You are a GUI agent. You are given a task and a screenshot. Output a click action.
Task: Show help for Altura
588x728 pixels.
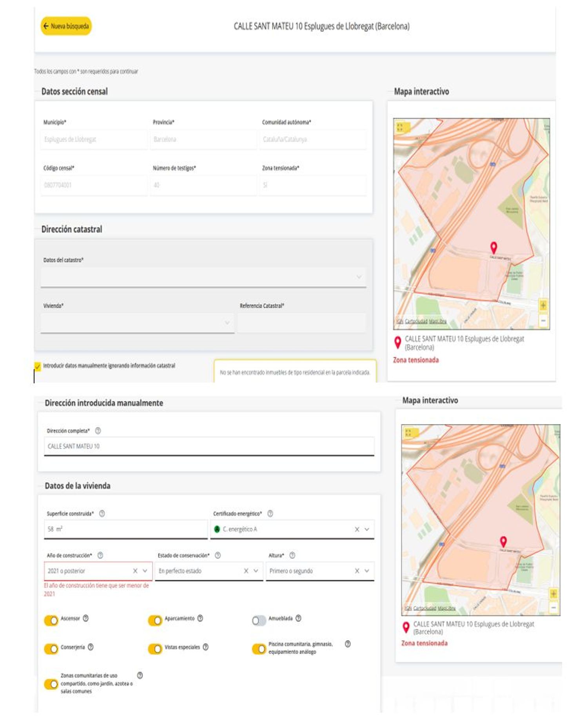tap(292, 556)
